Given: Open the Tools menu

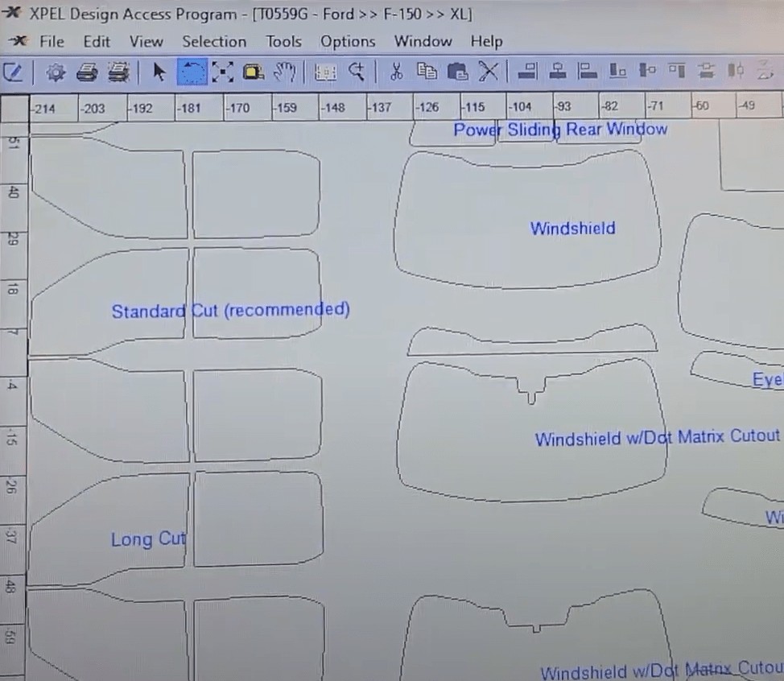Looking at the screenshot, I should click(x=283, y=42).
